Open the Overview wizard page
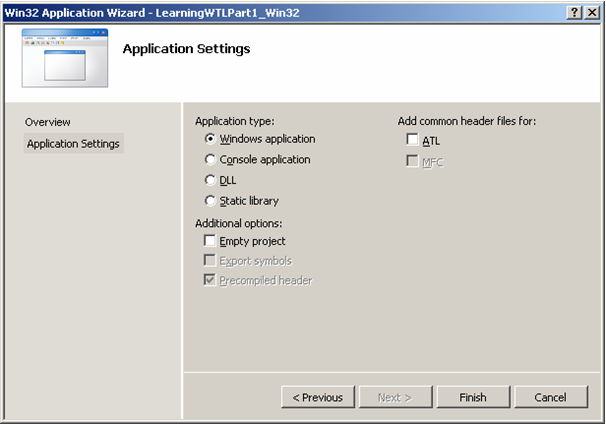Viewport: 606px width, 424px height. tap(48, 122)
